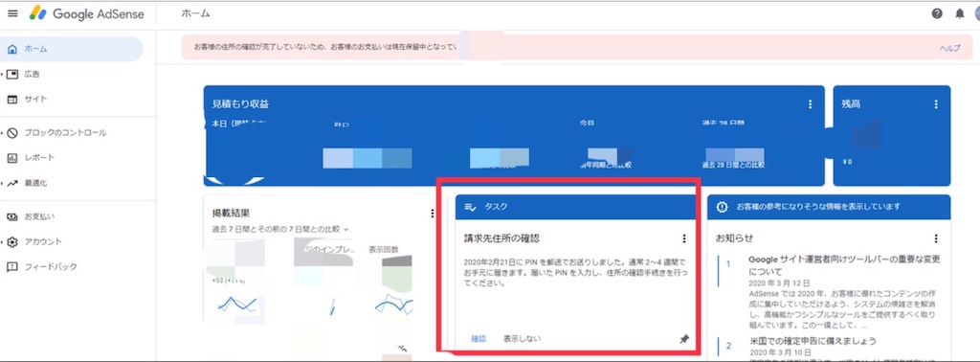Click the 掲載結果 line chart thumbnail
The image size is (980, 362).
tap(237, 305)
